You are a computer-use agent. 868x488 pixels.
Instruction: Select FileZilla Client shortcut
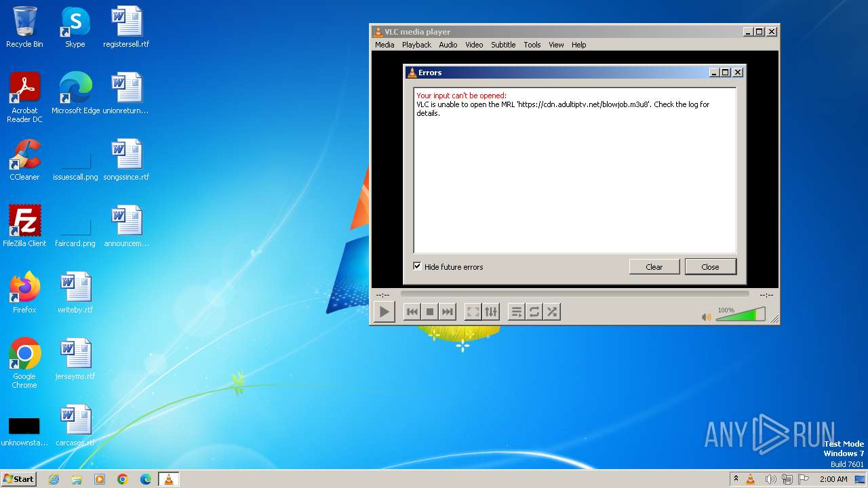pos(24,226)
